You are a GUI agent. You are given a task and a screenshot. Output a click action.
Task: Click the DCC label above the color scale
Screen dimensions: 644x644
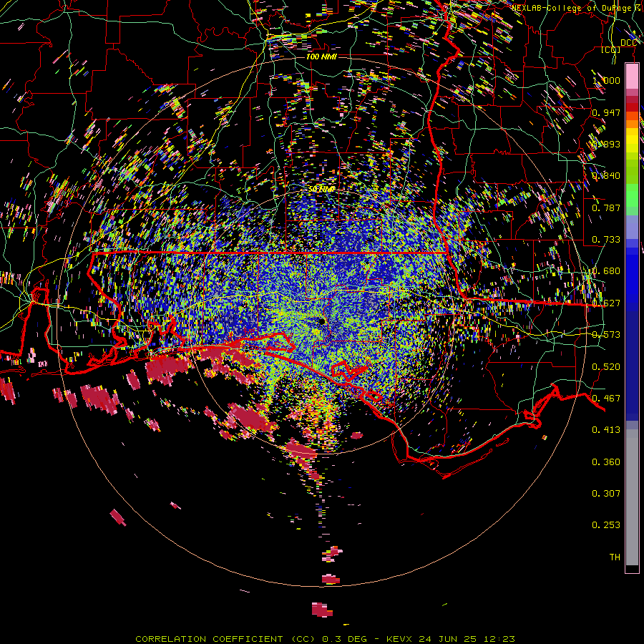(628, 42)
